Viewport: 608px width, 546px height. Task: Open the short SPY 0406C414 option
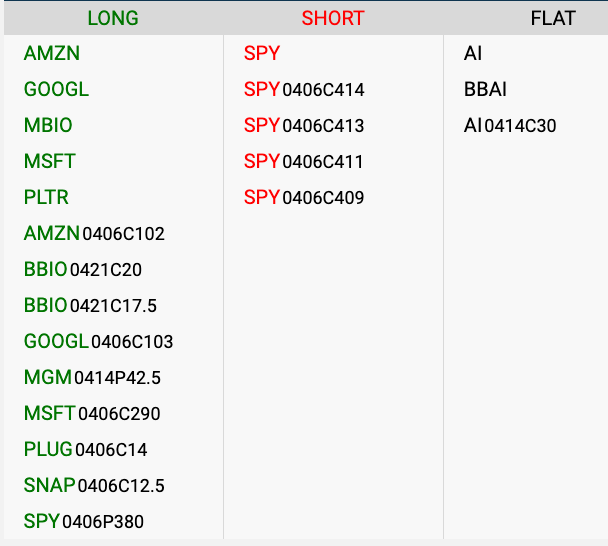tap(304, 90)
